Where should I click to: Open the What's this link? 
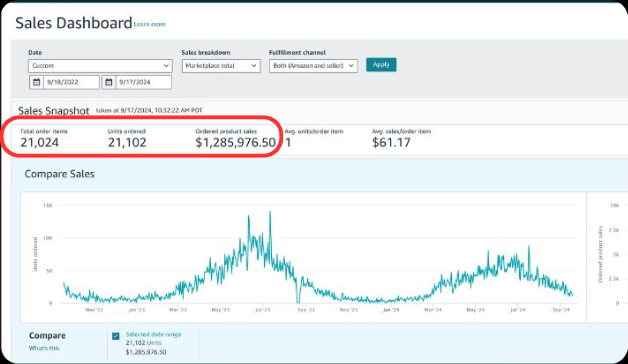(x=44, y=348)
